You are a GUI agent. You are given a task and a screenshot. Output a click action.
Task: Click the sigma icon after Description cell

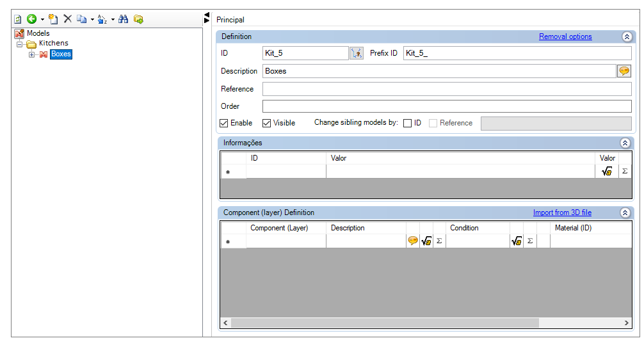pos(439,241)
